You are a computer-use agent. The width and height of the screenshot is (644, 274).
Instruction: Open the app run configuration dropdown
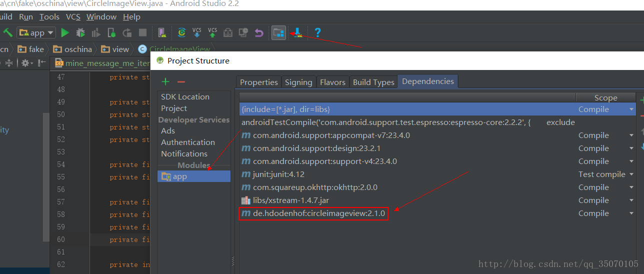pos(36,33)
